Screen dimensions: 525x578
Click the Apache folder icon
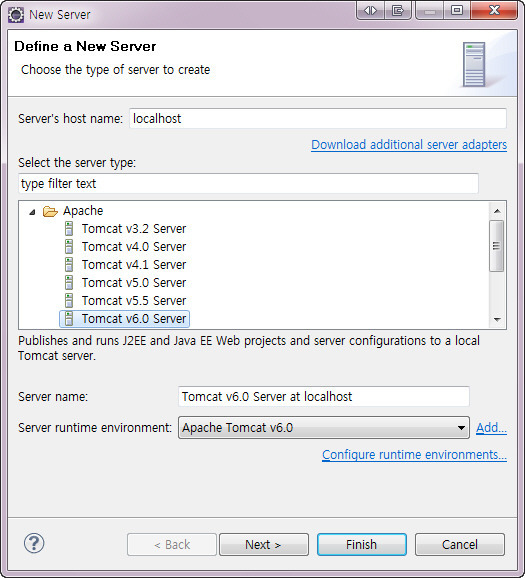coord(50,211)
